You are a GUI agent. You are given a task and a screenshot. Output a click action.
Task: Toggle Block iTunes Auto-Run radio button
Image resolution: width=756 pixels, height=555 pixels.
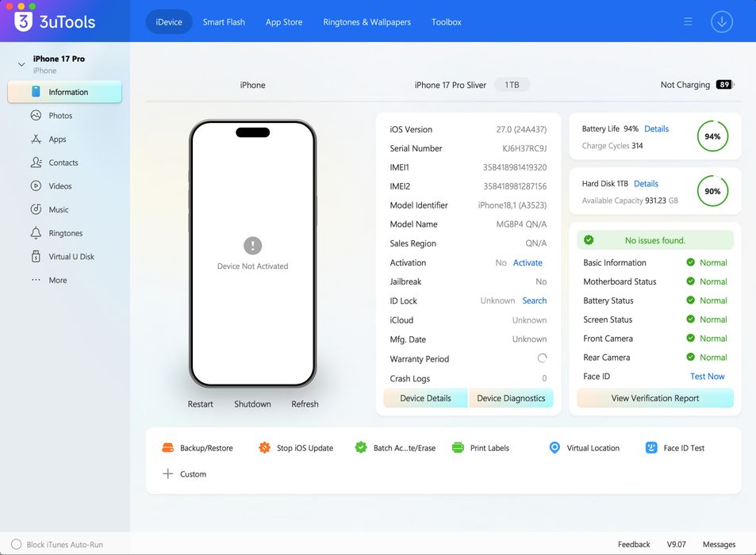(x=16, y=544)
